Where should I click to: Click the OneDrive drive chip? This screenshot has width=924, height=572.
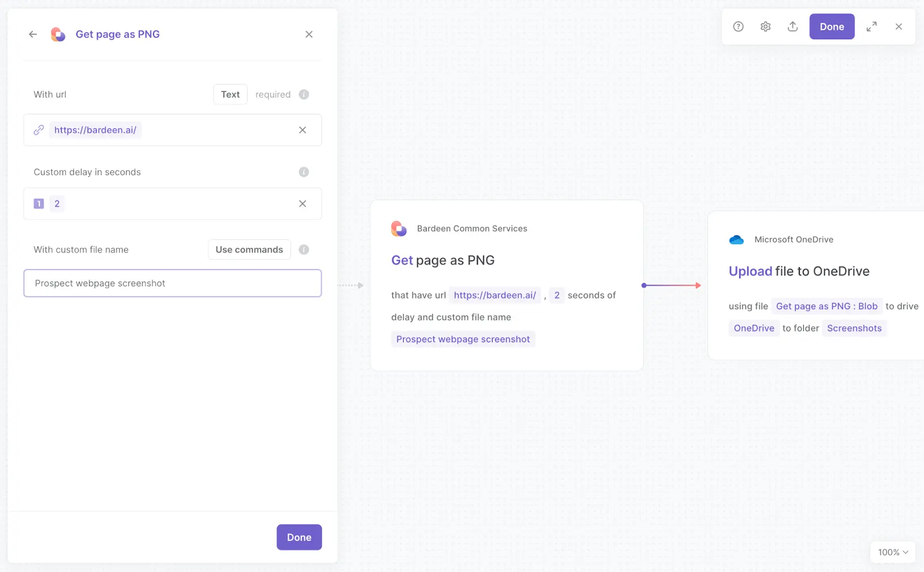(x=754, y=328)
